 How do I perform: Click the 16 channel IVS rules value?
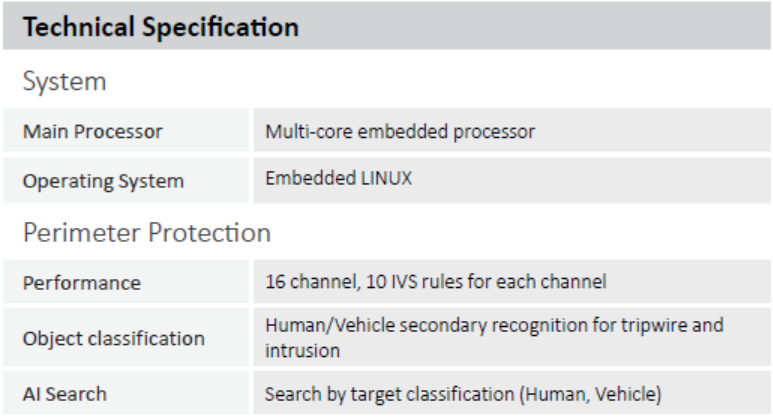(436, 281)
